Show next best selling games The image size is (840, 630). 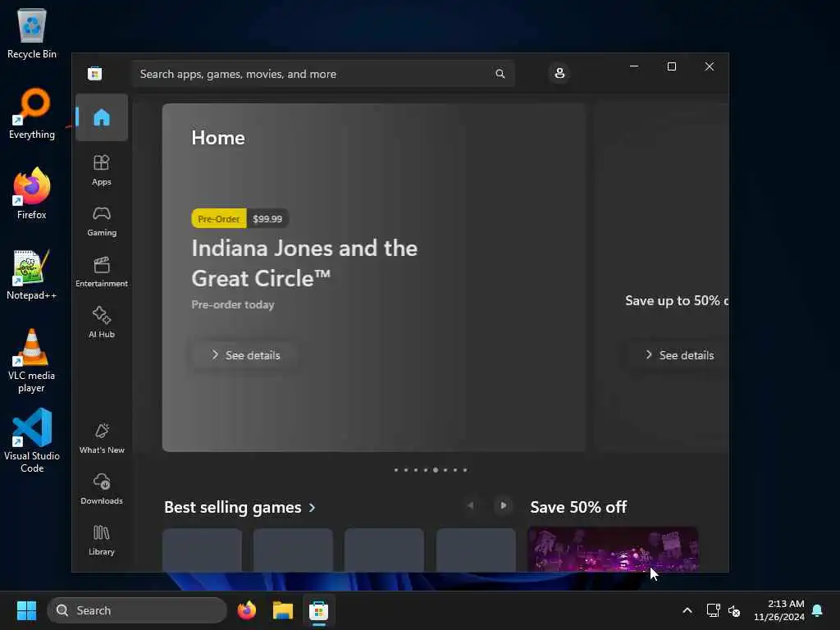tap(503, 505)
